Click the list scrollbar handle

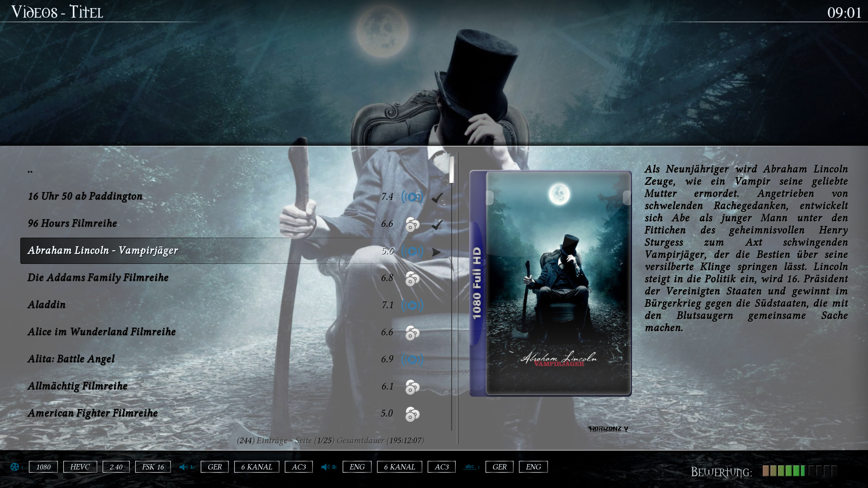pyautogui.click(x=452, y=169)
